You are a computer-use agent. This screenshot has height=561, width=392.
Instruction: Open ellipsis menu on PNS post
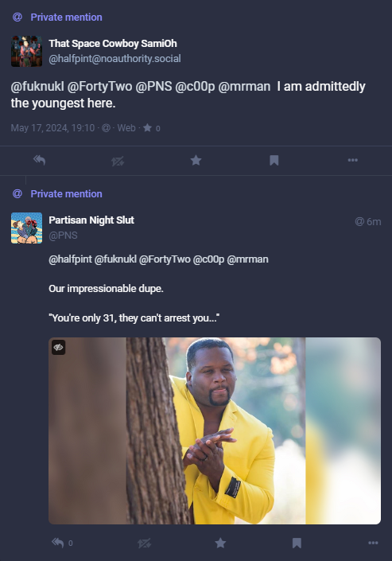(x=373, y=543)
